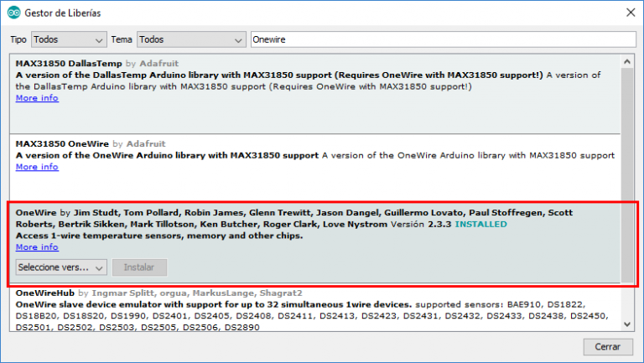Select the OneWire by Jim Studt entry
The image size is (644, 363).
(x=315, y=243)
